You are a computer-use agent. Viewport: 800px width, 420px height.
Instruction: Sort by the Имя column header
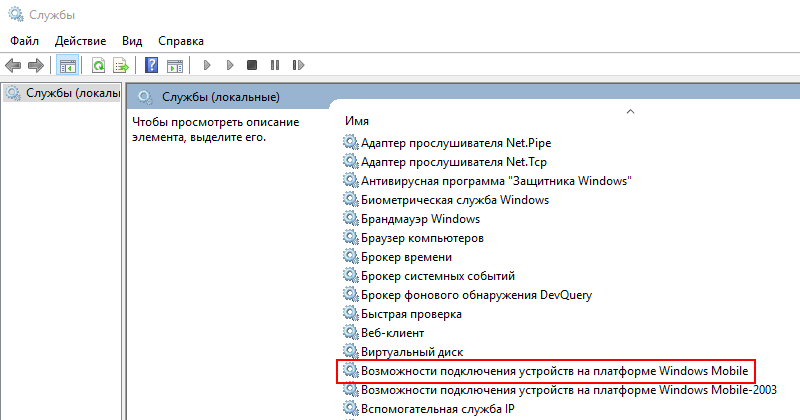(x=357, y=121)
